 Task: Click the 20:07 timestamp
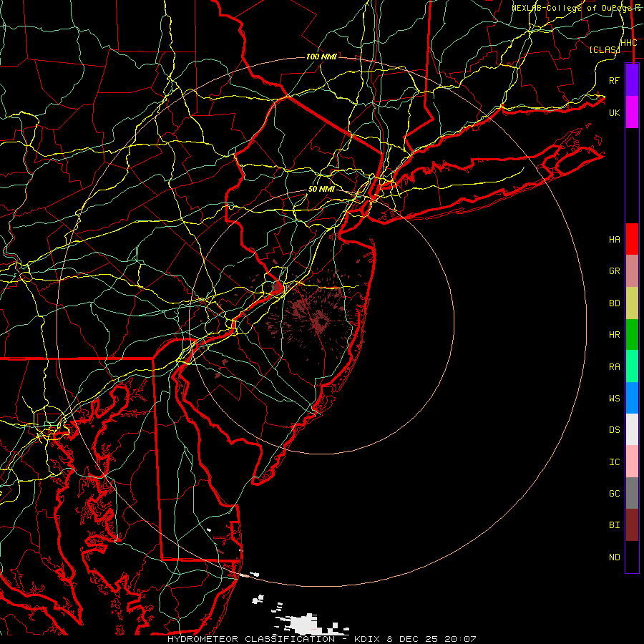tap(459, 639)
